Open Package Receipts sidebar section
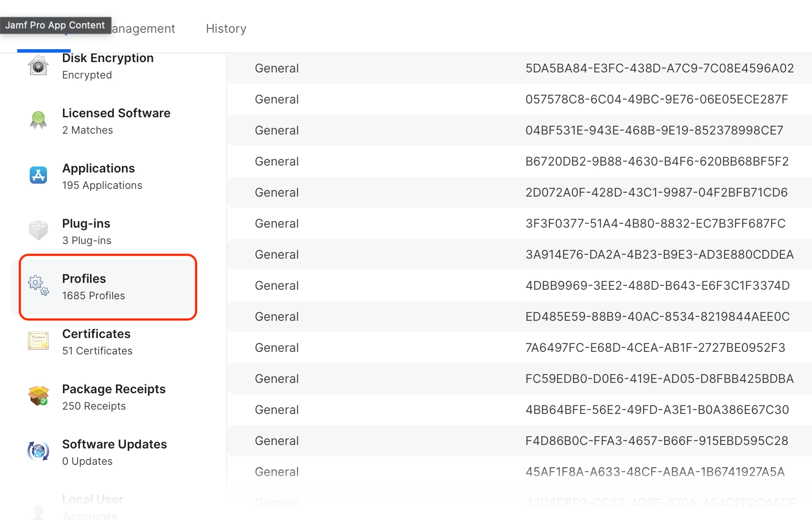The image size is (812, 520). coord(114,389)
